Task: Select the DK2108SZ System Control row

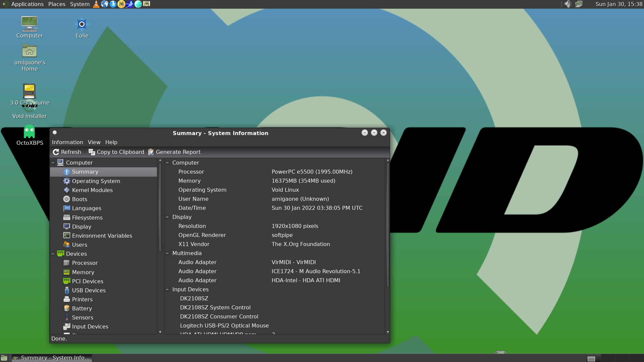Action: pos(274,307)
